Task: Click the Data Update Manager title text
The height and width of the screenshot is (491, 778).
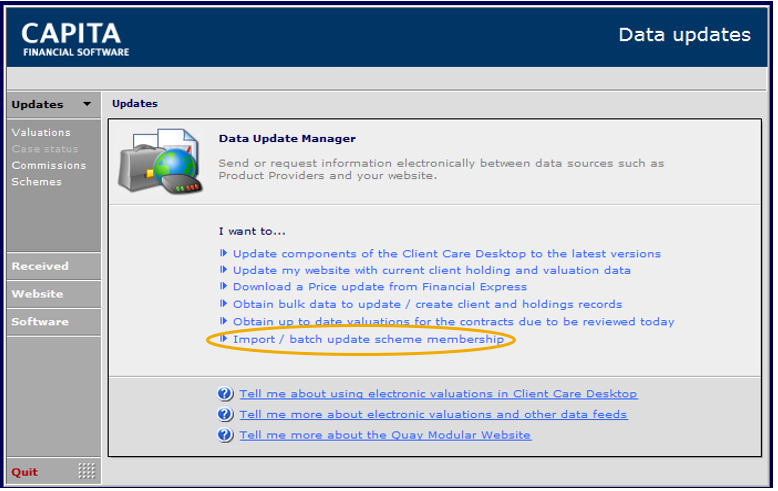Action: pos(287,138)
